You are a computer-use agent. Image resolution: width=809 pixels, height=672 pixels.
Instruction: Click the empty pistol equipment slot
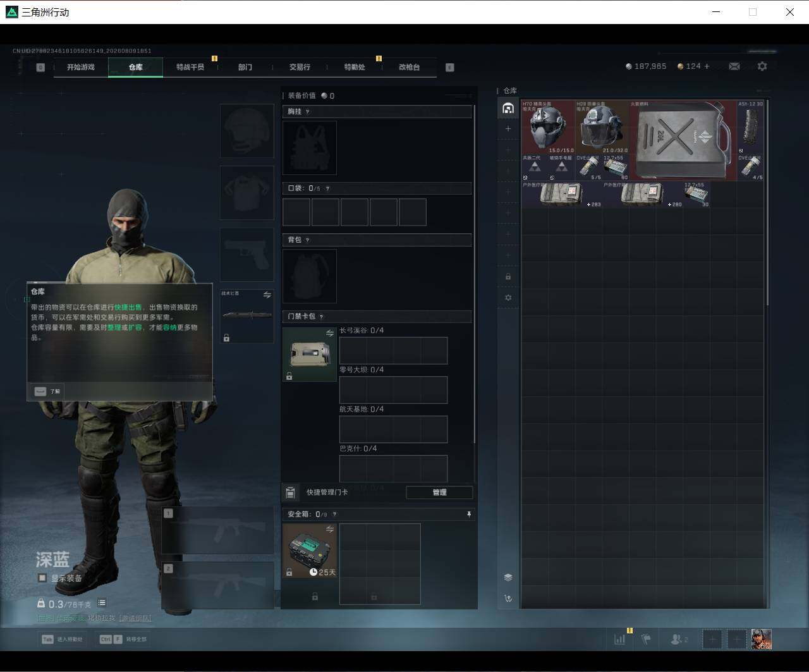coord(247,255)
